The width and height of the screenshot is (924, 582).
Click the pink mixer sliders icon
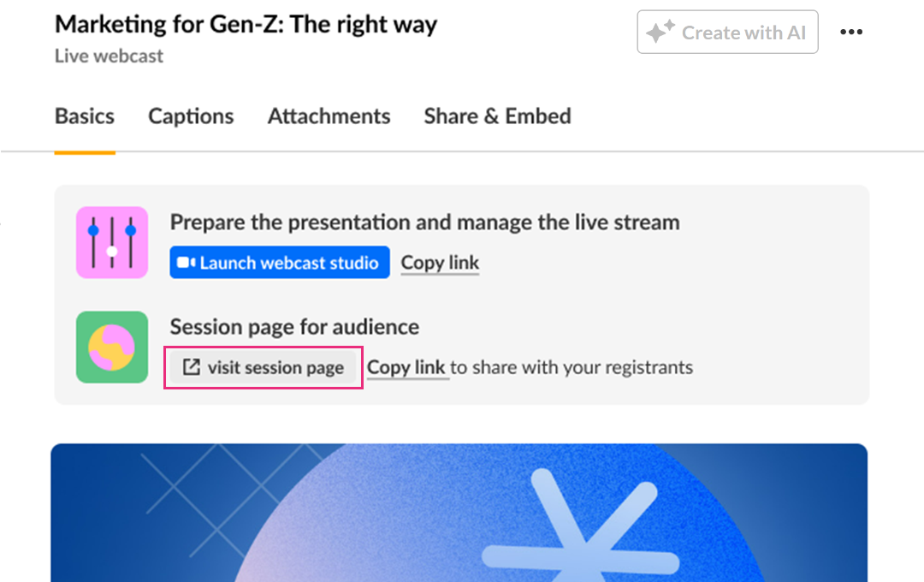click(112, 242)
